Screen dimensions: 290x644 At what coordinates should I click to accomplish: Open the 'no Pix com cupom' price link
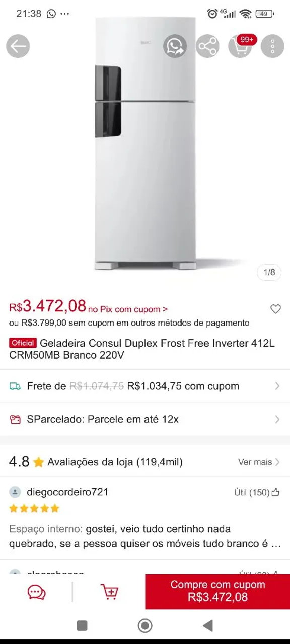coord(128,309)
